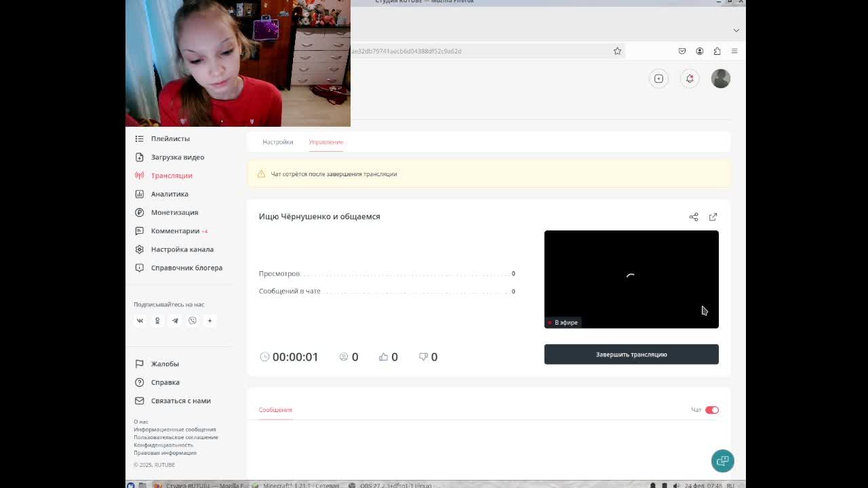Open Связаться с нами

[181, 401]
